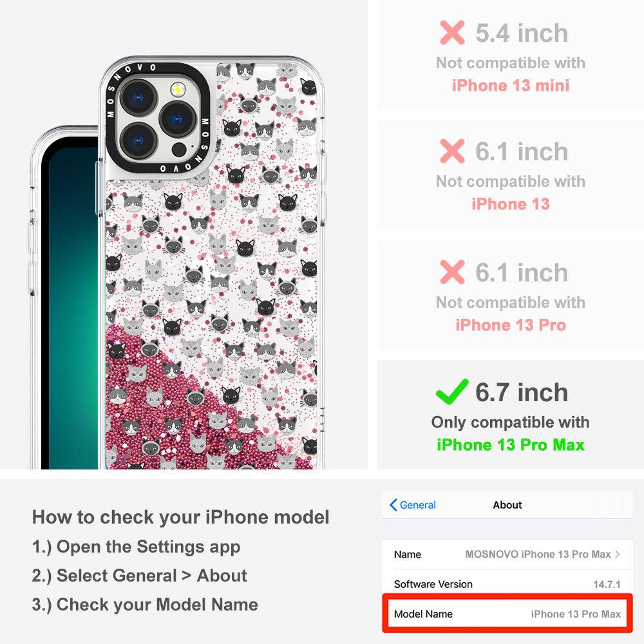Screen dimensions: 644x644
Task: Click the bottom-left camera lens
Action: click(138, 140)
